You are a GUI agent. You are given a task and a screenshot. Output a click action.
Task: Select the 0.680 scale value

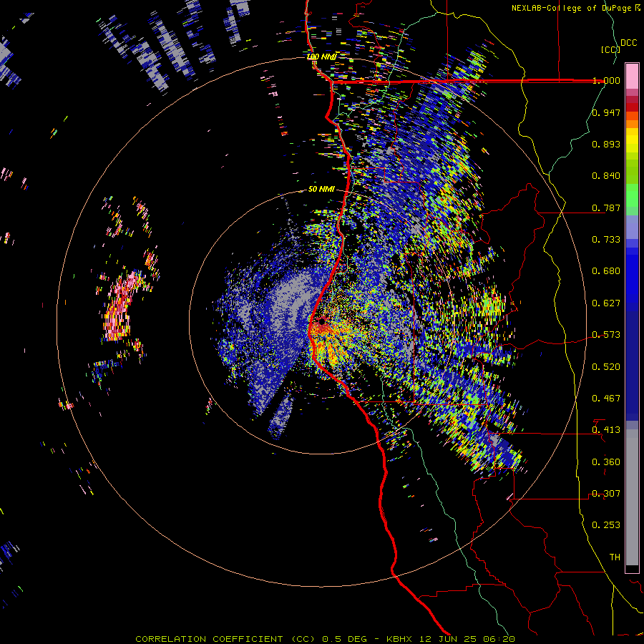[x=606, y=271]
